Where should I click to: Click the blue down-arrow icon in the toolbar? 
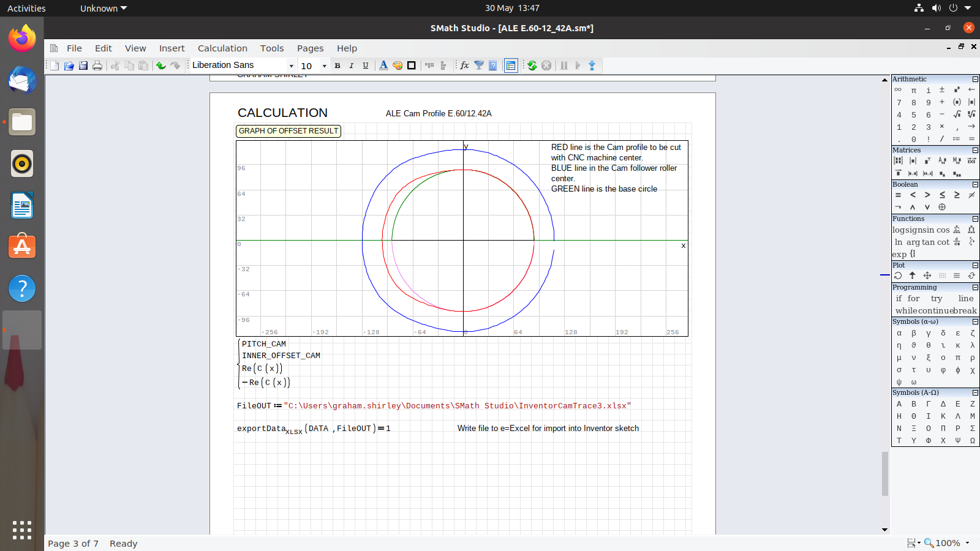click(592, 66)
